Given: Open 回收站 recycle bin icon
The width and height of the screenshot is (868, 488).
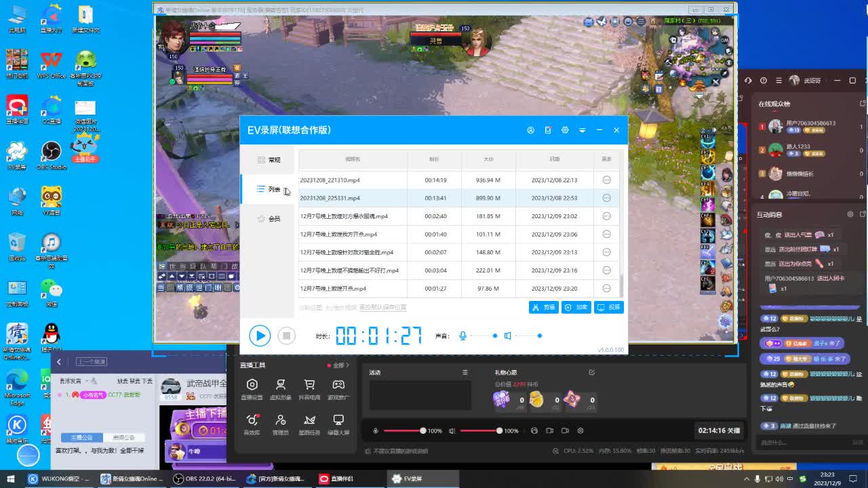Looking at the screenshot, I should tap(17, 247).
